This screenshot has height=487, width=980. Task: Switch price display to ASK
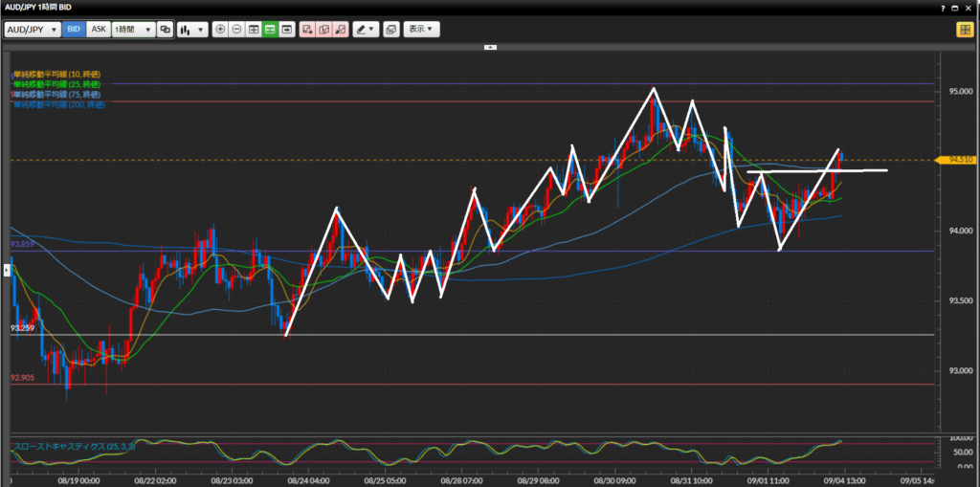click(x=99, y=30)
